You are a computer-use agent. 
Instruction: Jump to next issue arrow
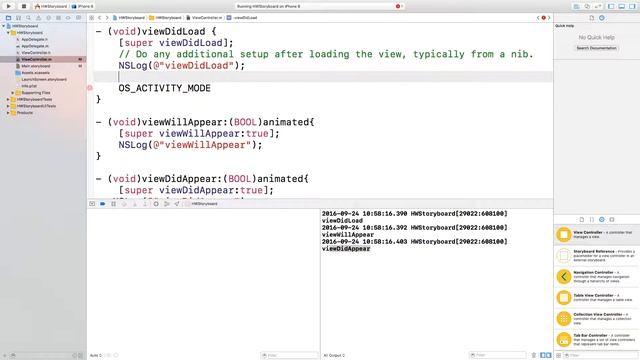pyautogui.click(x=549, y=18)
